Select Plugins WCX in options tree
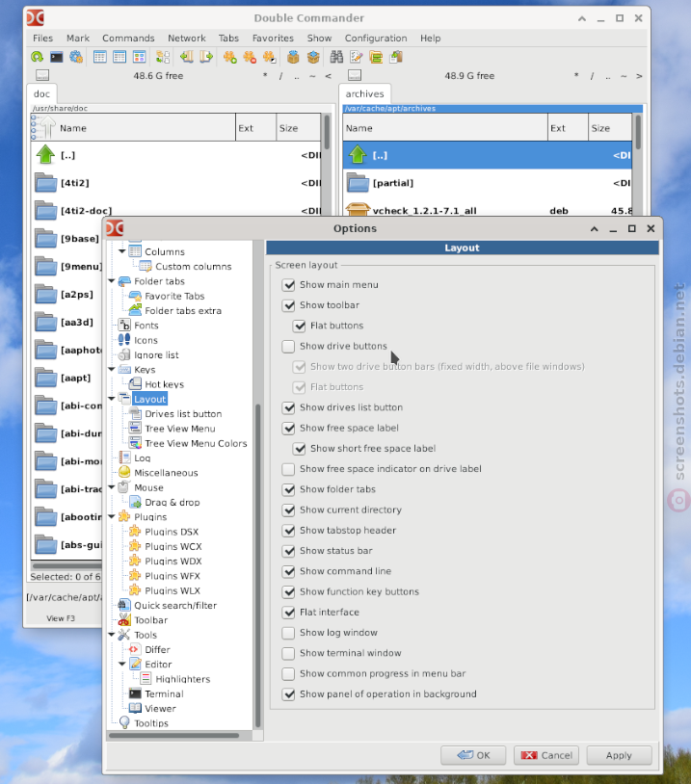The width and height of the screenshot is (691, 784). tap(173, 546)
